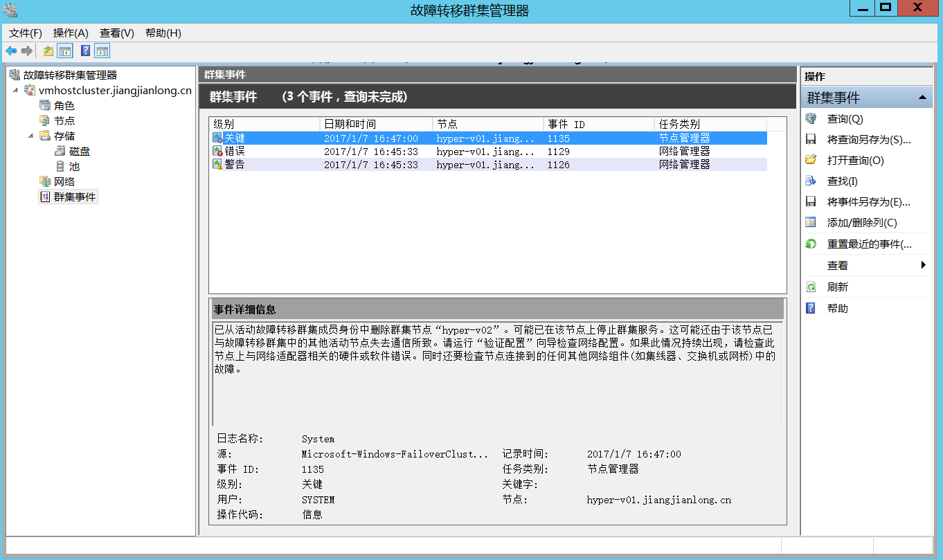Click the 刷新 action icon

[811, 287]
